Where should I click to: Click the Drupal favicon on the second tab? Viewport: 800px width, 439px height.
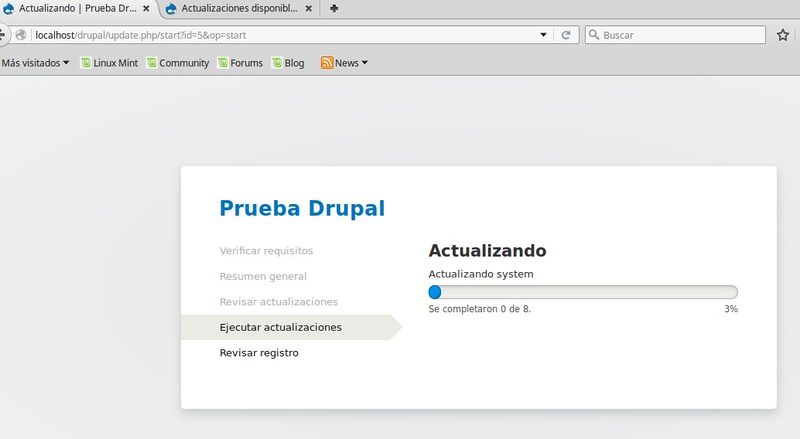(x=171, y=9)
